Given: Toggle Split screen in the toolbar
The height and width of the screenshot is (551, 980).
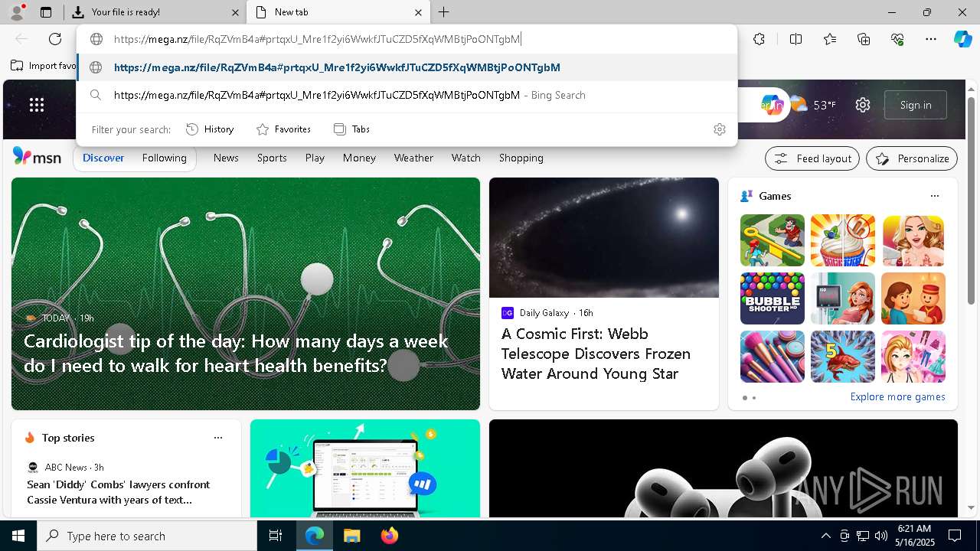Looking at the screenshot, I should [x=795, y=39].
